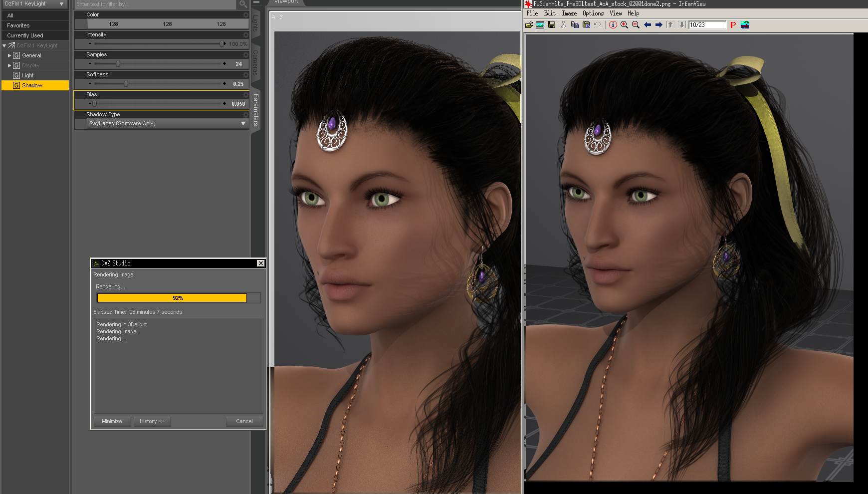Click the Softness slider handle
The width and height of the screenshot is (868, 494).
coord(126,84)
